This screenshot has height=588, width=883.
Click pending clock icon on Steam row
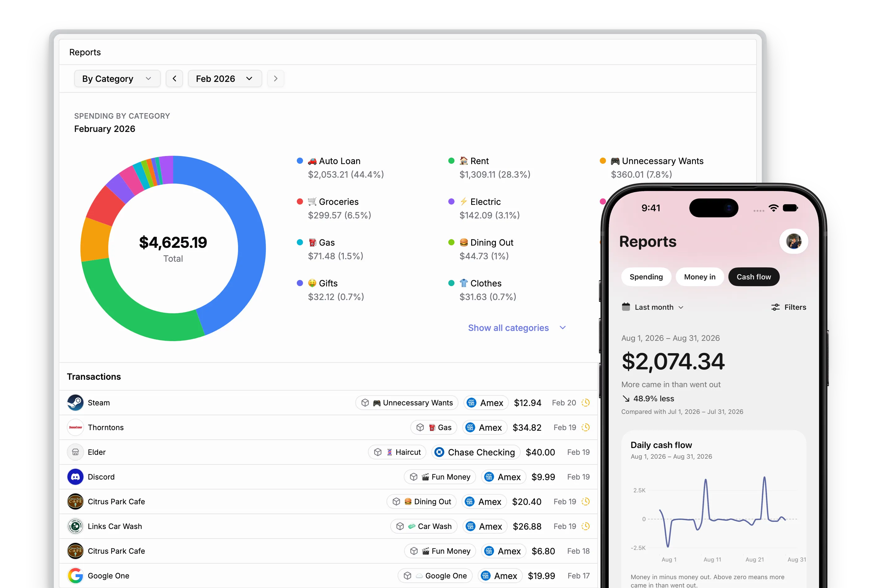[x=585, y=402]
